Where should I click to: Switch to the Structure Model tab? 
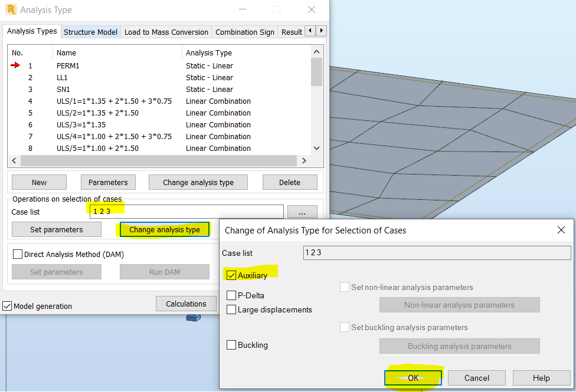(90, 31)
